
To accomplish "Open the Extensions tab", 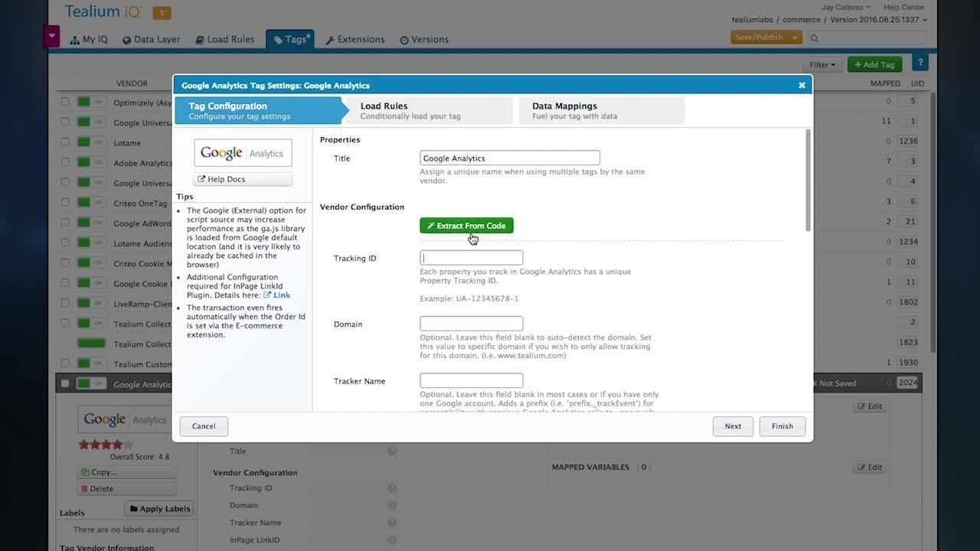I will tap(354, 39).
